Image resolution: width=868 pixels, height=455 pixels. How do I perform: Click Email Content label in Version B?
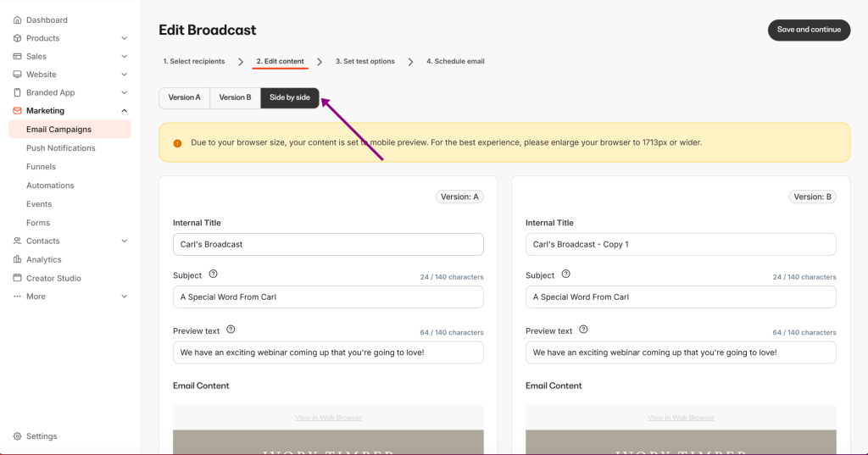[554, 386]
